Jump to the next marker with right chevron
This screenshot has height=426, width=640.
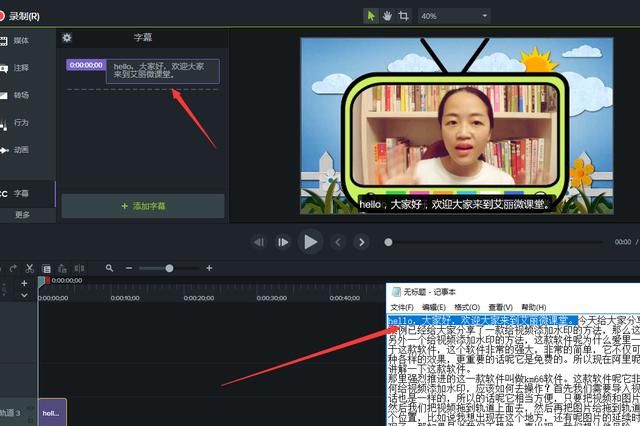point(361,242)
